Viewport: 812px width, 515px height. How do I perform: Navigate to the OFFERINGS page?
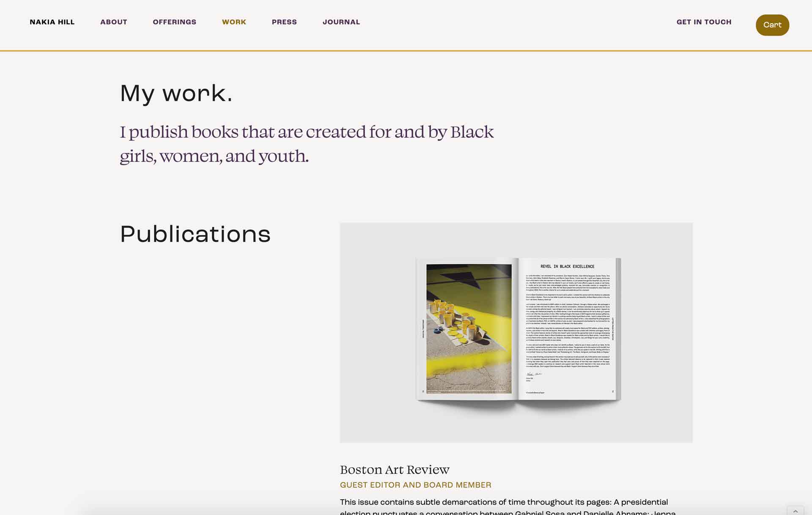click(x=174, y=22)
